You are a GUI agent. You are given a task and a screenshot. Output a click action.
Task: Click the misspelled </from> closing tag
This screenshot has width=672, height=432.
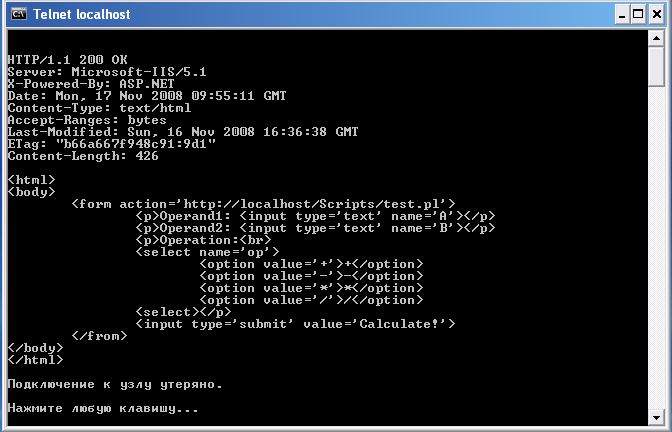[x=99, y=336]
